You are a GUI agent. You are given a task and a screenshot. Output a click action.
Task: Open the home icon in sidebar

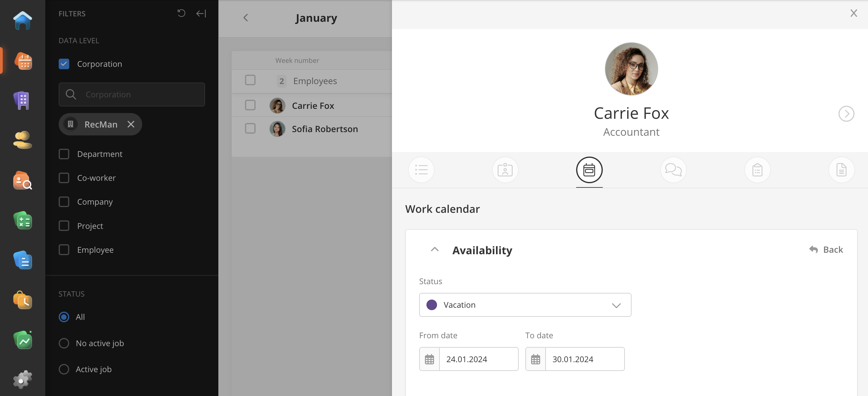pos(23,21)
